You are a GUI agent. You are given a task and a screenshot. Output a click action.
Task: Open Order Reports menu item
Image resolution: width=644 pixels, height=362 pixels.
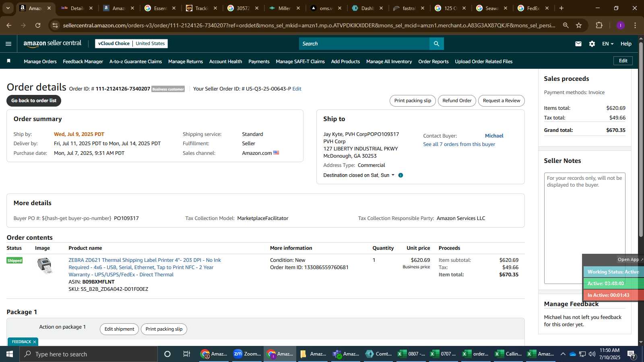[433, 62]
